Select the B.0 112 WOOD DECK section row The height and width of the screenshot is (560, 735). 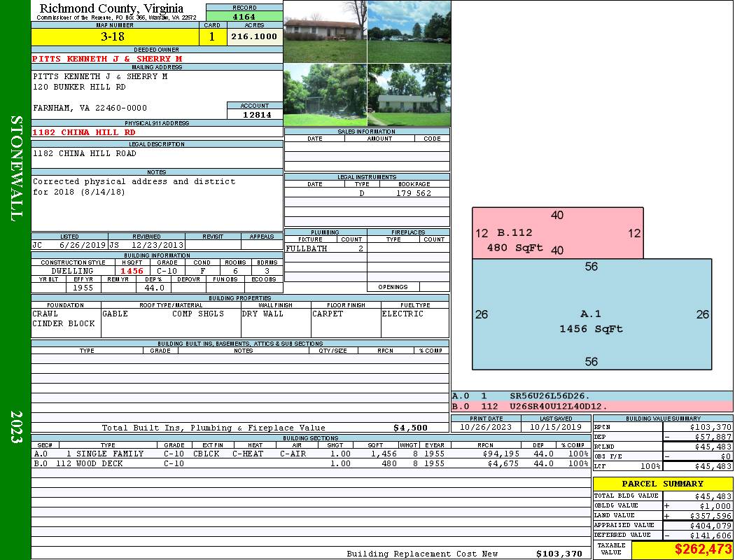tap(311, 463)
